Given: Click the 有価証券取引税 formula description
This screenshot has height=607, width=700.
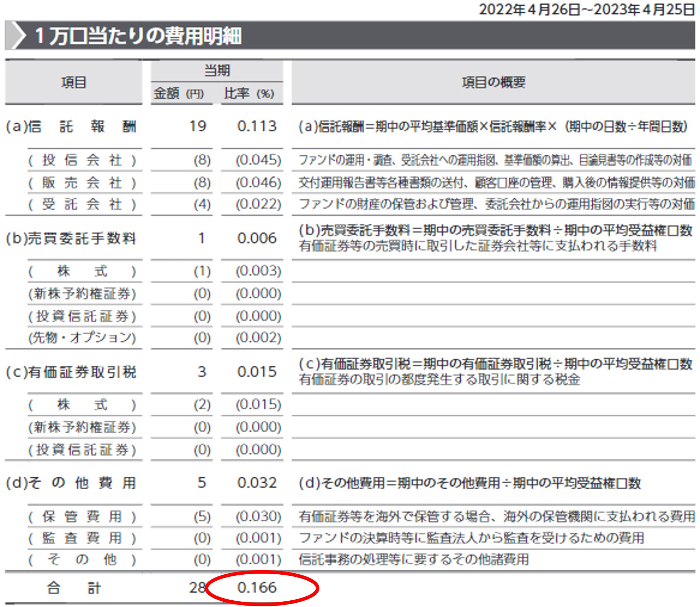Looking at the screenshot, I should coord(495,364).
